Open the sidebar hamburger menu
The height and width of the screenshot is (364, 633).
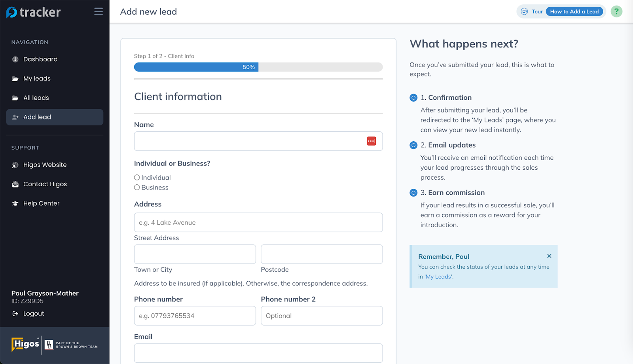click(98, 11)
